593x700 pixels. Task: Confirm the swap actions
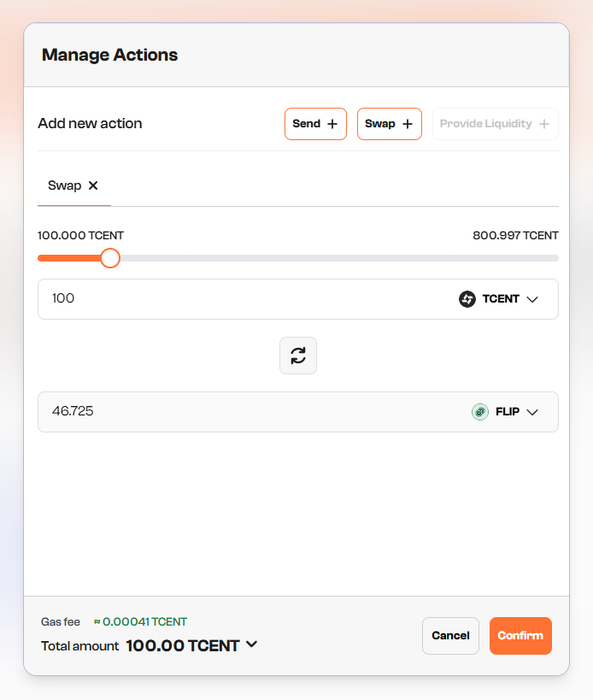click(x=520, y=636)
